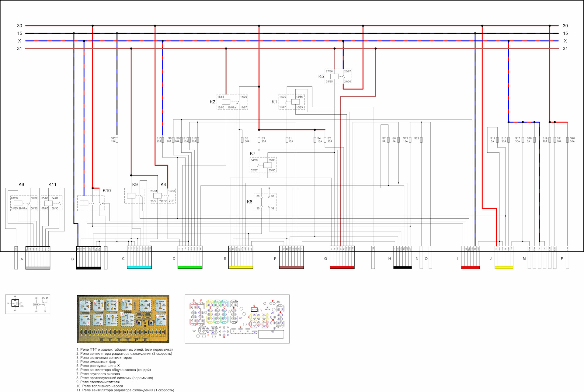Image resolution: width=584 pixels, height=392 pixels.
Task: Click the red bar of connector G
Action: coord(342,268)
